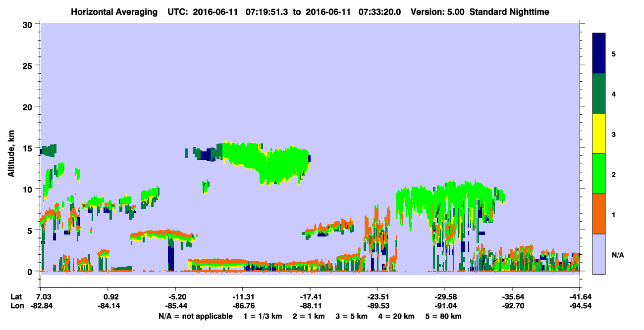Viewport: 644px width, 330px height.
Task: Click the longitude value -88.11
Action: [310, 306]
